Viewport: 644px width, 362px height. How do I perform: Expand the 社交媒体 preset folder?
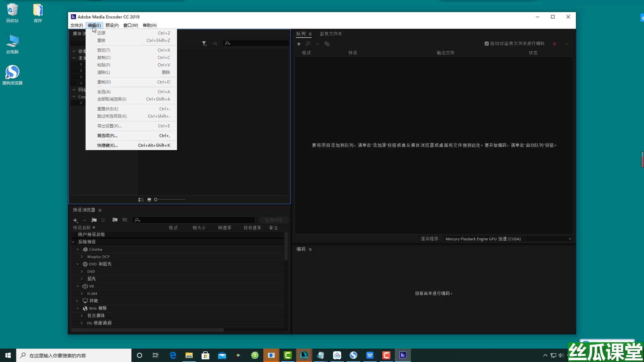pyautogui.click(x=82, y=315)
